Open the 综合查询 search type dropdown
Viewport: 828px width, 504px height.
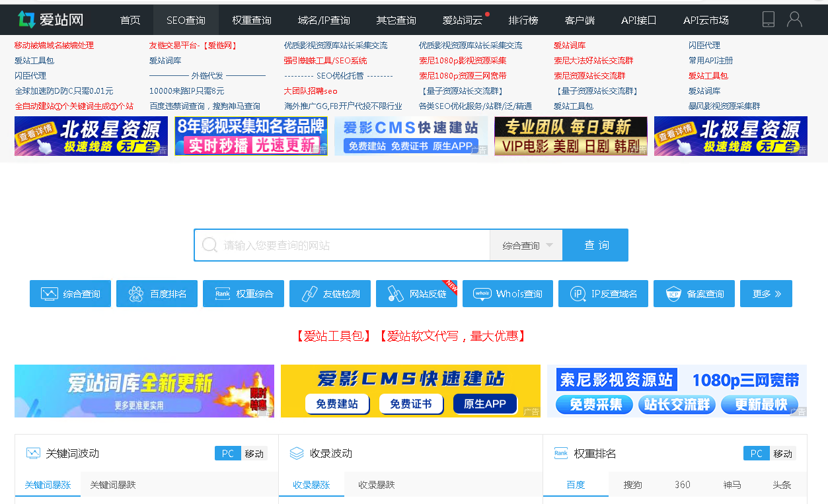(x=525, y=244)
